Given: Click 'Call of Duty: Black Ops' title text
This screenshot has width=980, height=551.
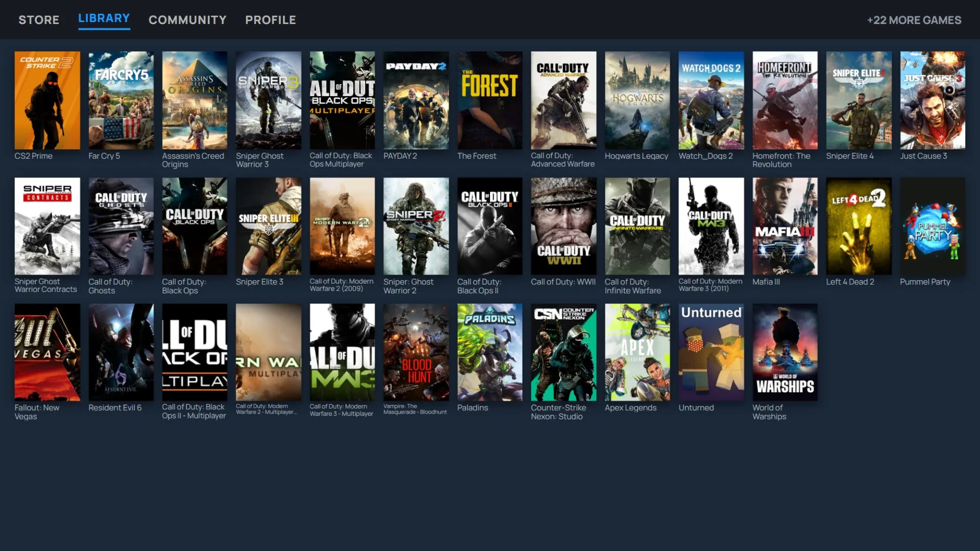Looking at the screenshot, I should 184,286.
